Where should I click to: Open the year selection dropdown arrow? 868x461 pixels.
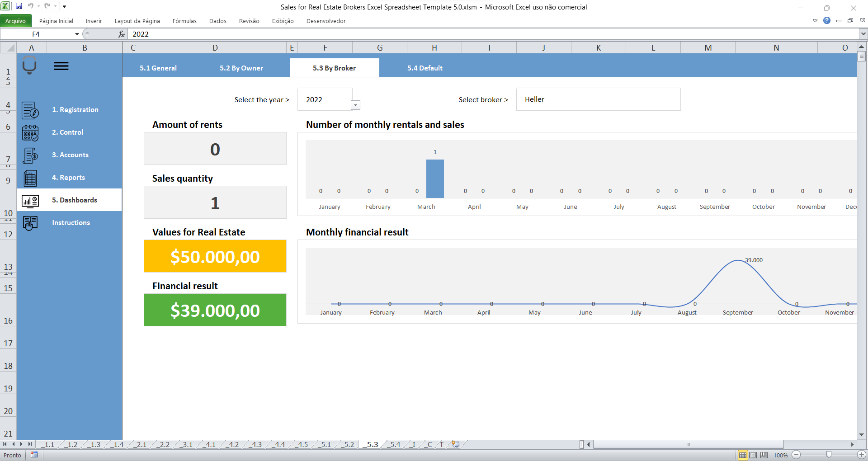pos(355,105)
